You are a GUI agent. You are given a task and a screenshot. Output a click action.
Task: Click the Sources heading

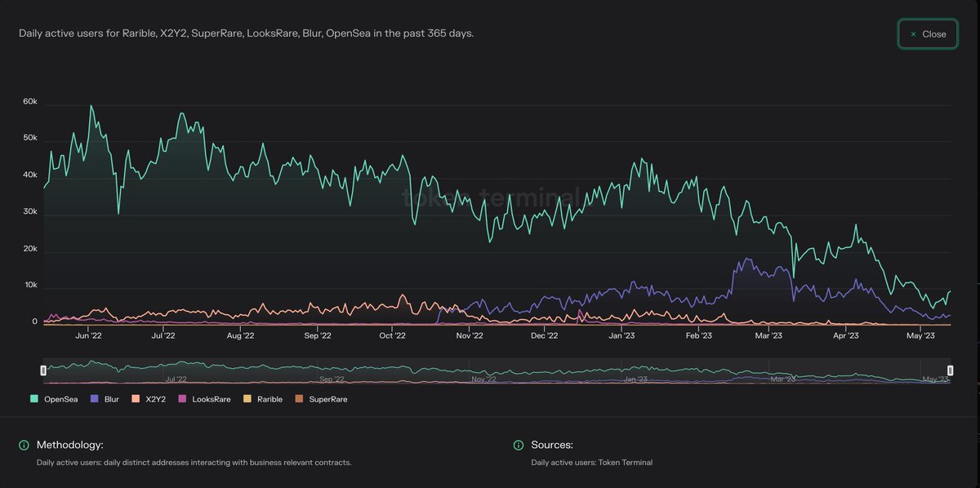(552, 445)
